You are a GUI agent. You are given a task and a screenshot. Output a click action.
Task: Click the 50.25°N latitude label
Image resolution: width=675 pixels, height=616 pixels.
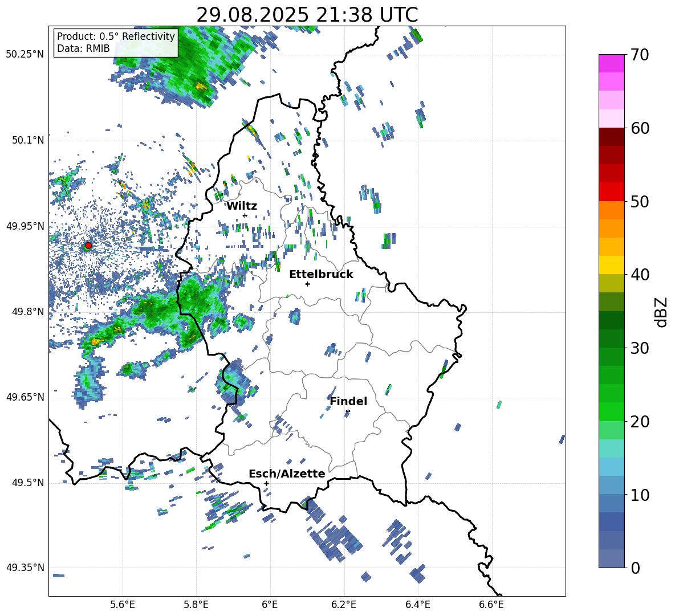click(25, 55)
